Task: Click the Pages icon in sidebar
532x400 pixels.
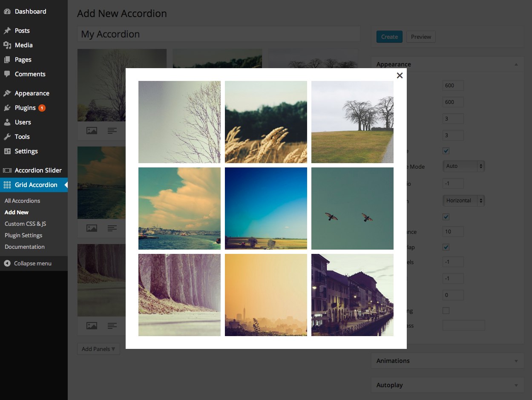Action: click(x=7, y=60)
